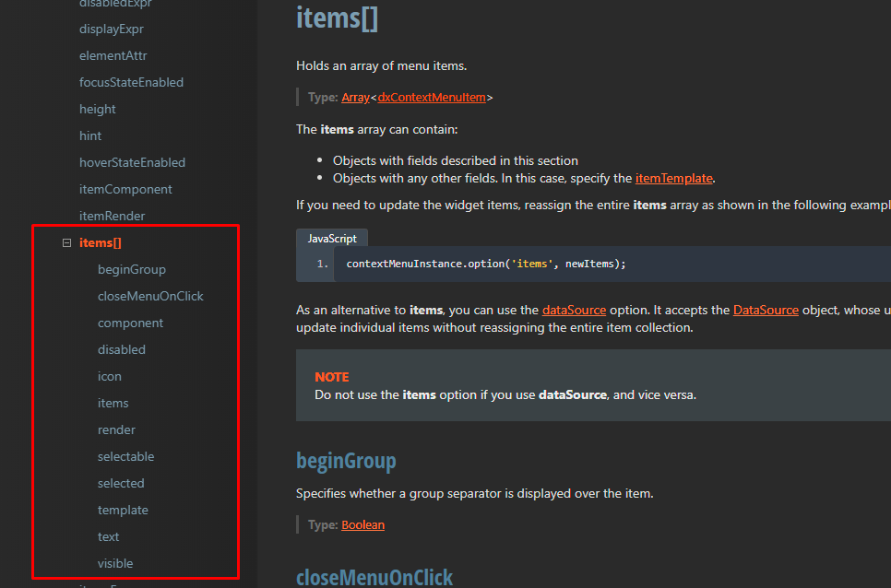Collapse the items[] node in the sidebar

click(x=65, y=241)
